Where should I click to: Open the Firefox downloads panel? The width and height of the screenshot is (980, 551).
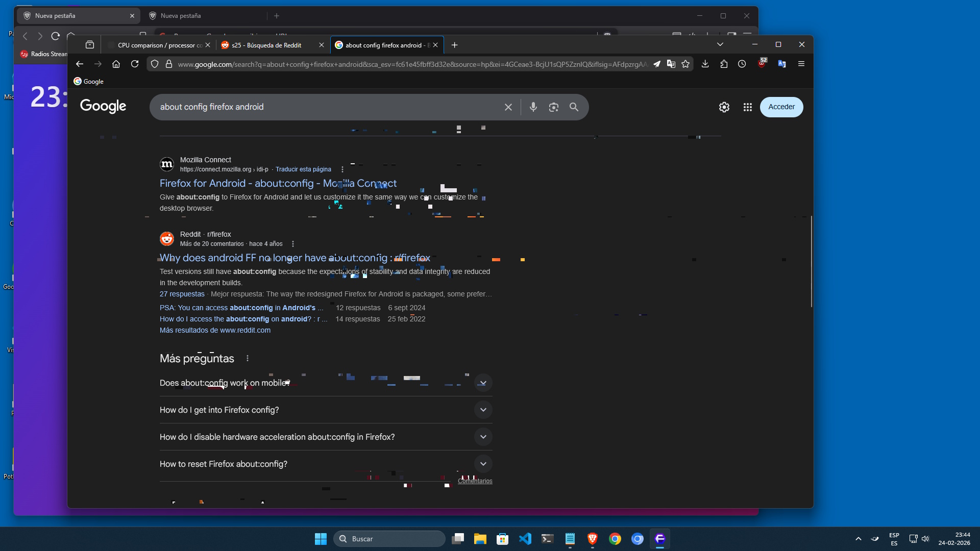point(705,64)
